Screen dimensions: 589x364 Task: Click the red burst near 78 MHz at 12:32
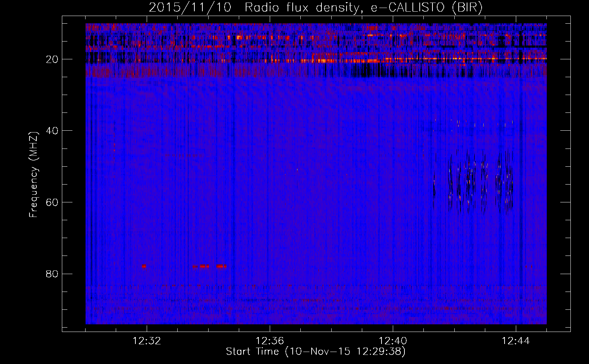click(x=144, y=266)
